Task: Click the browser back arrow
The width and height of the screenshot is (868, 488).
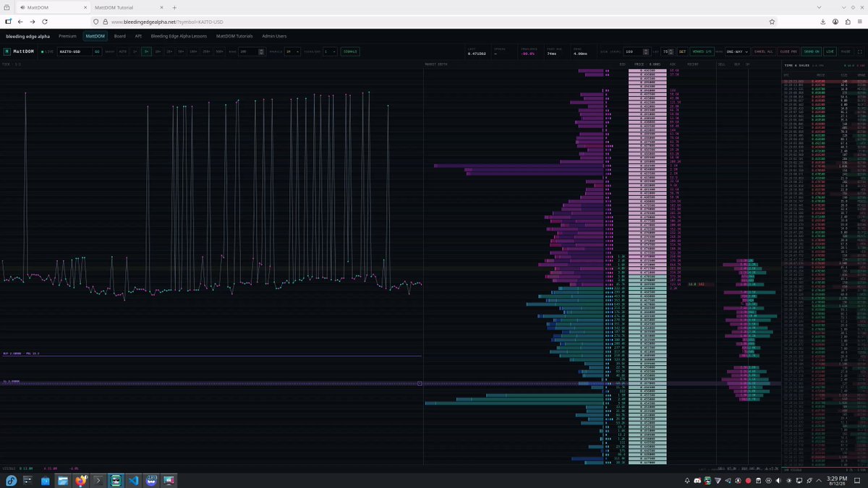Action: click(20, 22)
